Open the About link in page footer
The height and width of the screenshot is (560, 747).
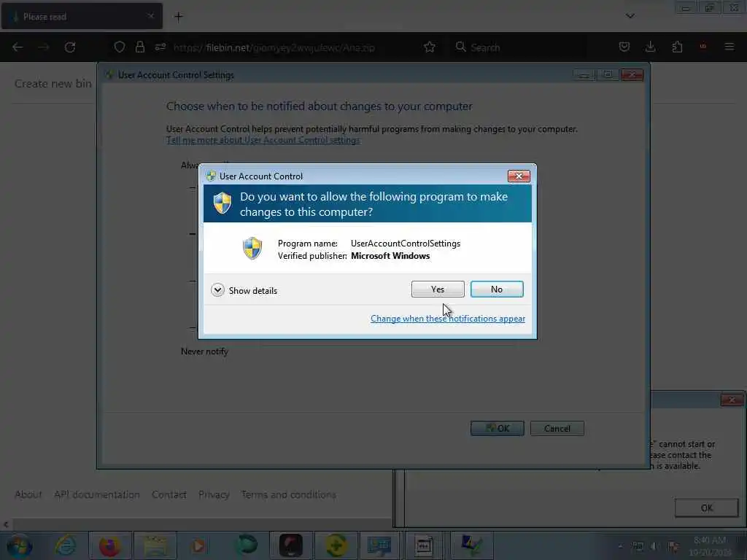coord(28,495)
